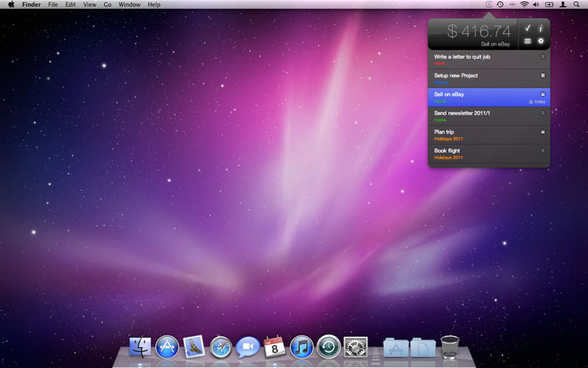Image resolution: width=588 pixels, height=368 pixels.
Task: Open the Help menu
Action: (154, 4)
